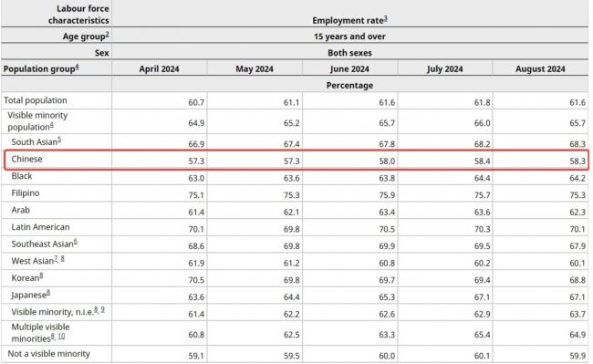Click Latin American June 2024 value 70.5

click(387, 229)
